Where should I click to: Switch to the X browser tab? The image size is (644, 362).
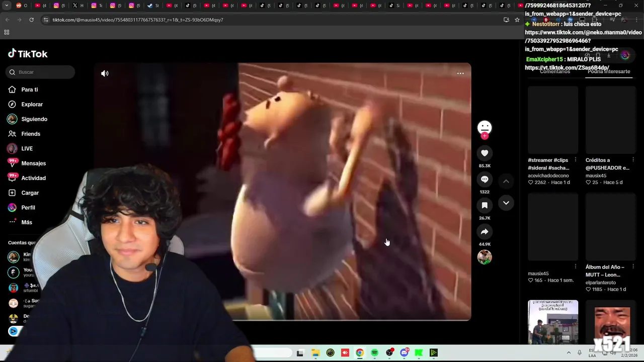78,6
